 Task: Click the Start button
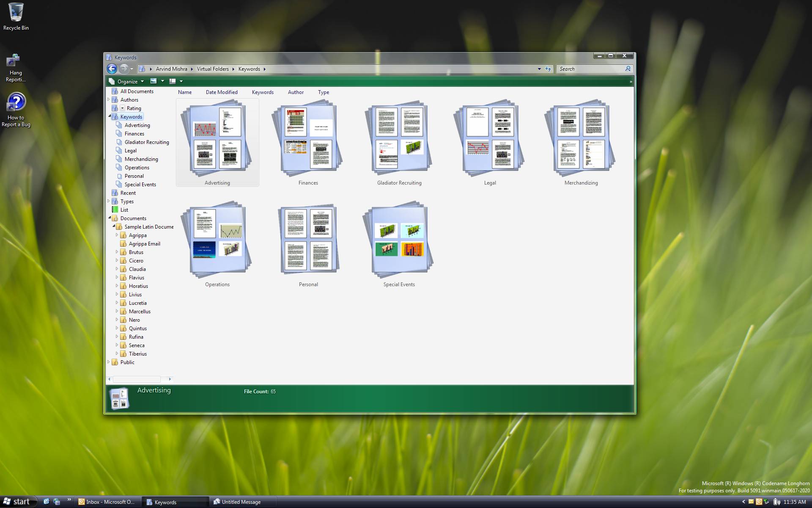(17, 502)
